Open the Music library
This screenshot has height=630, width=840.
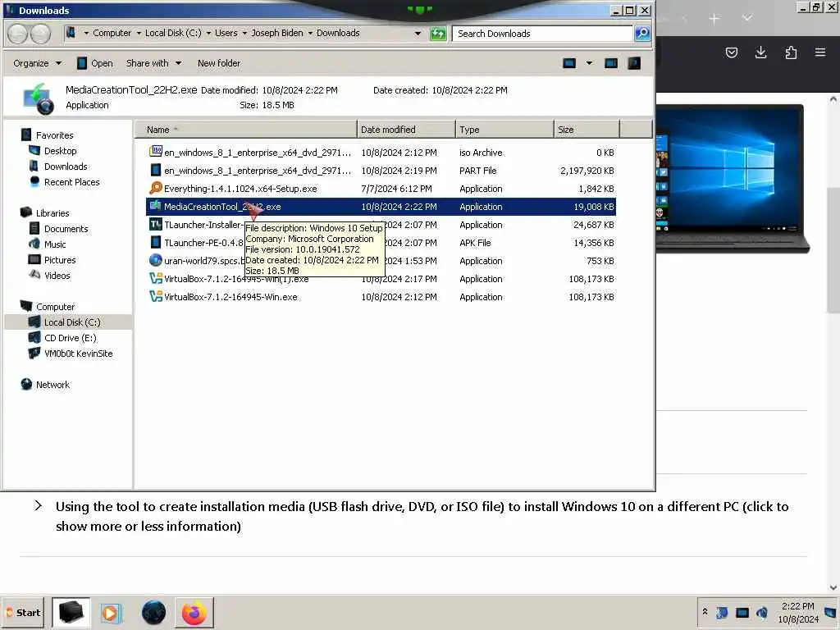coord(55,244)
